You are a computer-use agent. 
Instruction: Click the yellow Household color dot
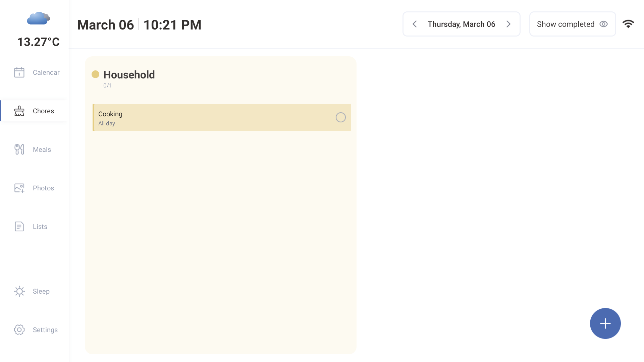pyautogui.click(x=95, y=74)
